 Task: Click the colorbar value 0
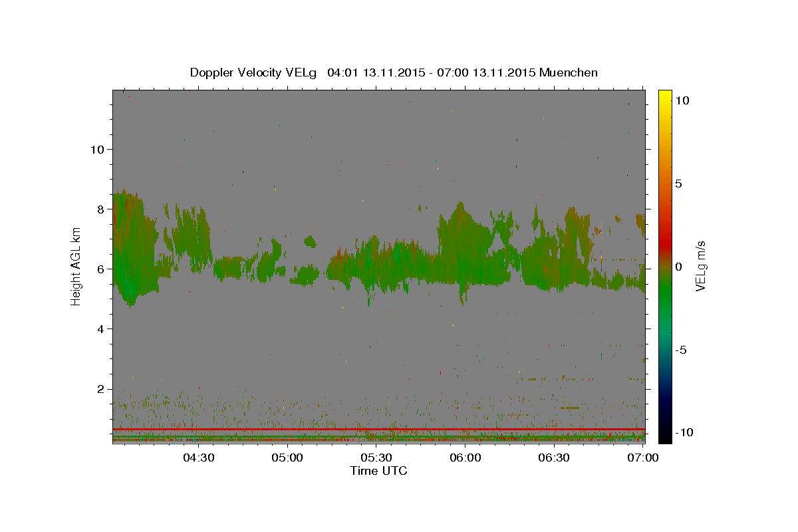pos(678,266)
